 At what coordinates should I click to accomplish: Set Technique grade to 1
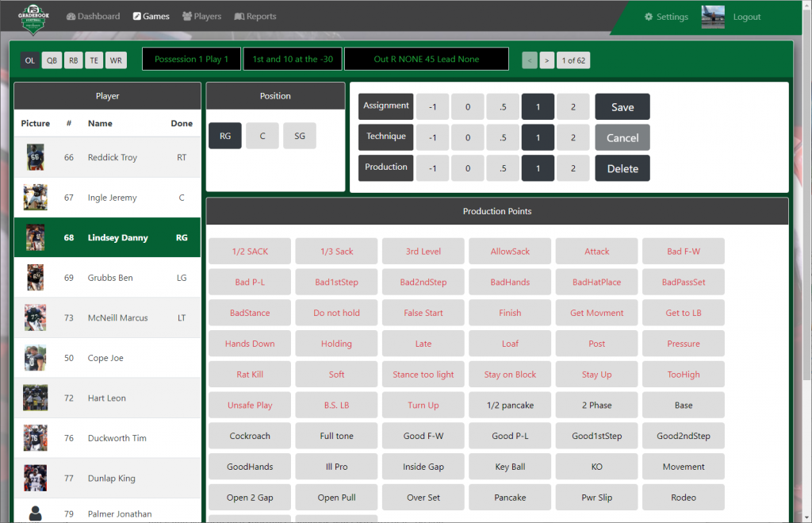(538, 137)
